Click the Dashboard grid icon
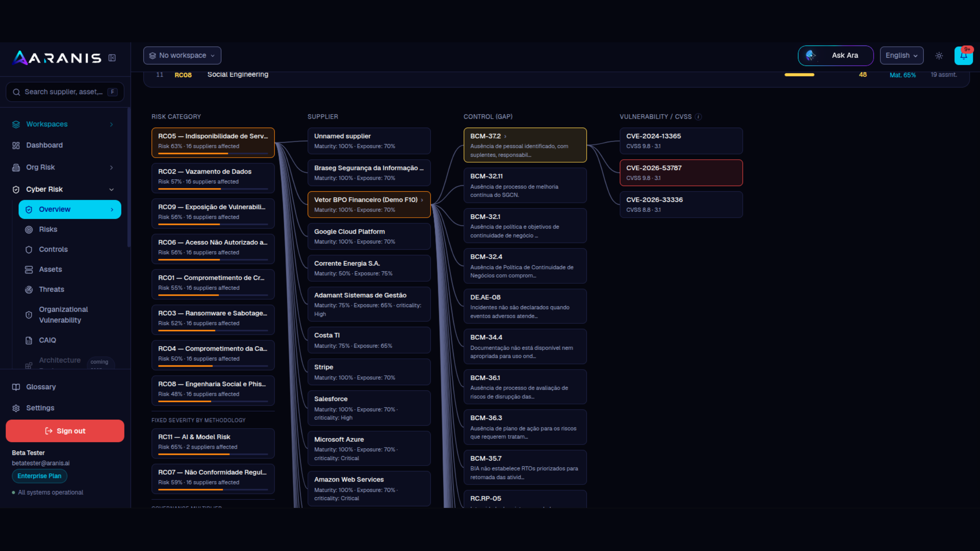This screenshot has width=980, height=551. pos(16,145)
